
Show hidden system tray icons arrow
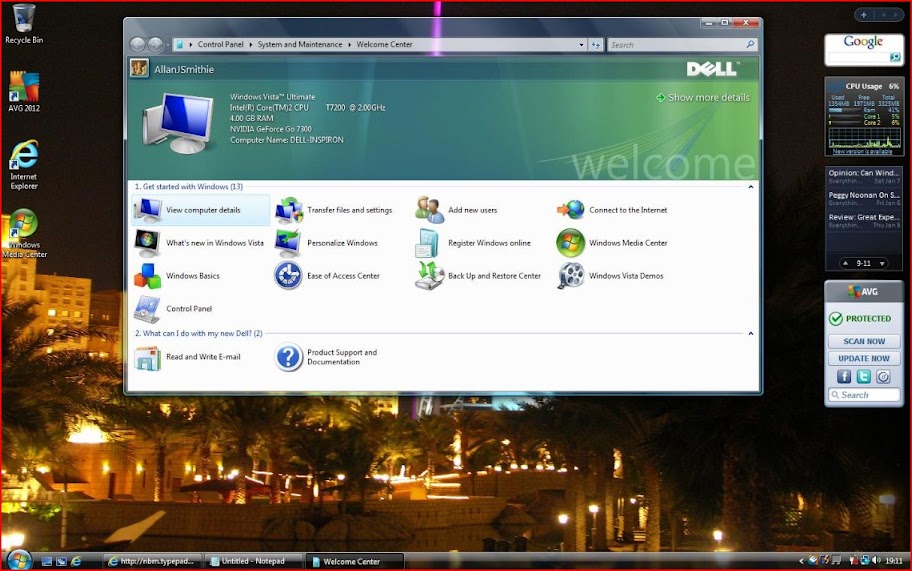click(x=801, y=561)
